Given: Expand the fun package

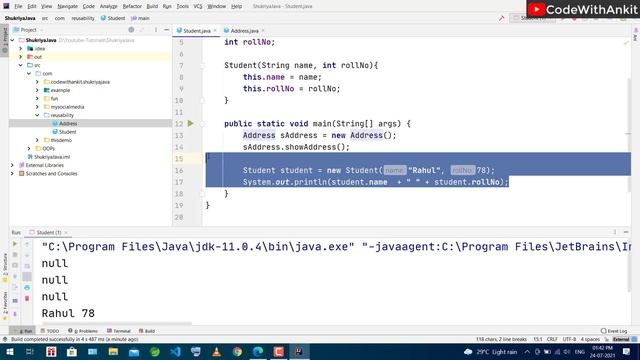Looking at the screenshot, I should tap(37, 98).
